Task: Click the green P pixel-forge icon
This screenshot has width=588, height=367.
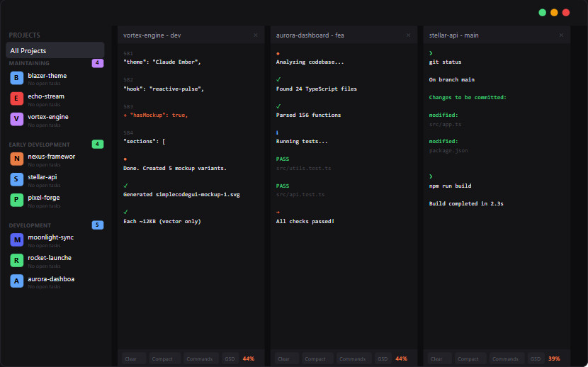Action: [16, 201]
